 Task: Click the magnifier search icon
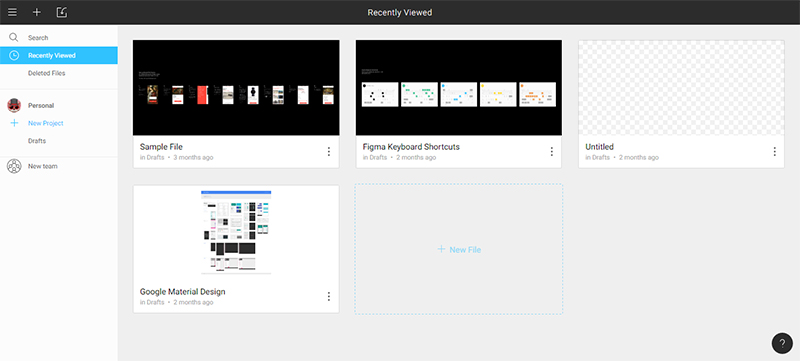tap(14, 37)
